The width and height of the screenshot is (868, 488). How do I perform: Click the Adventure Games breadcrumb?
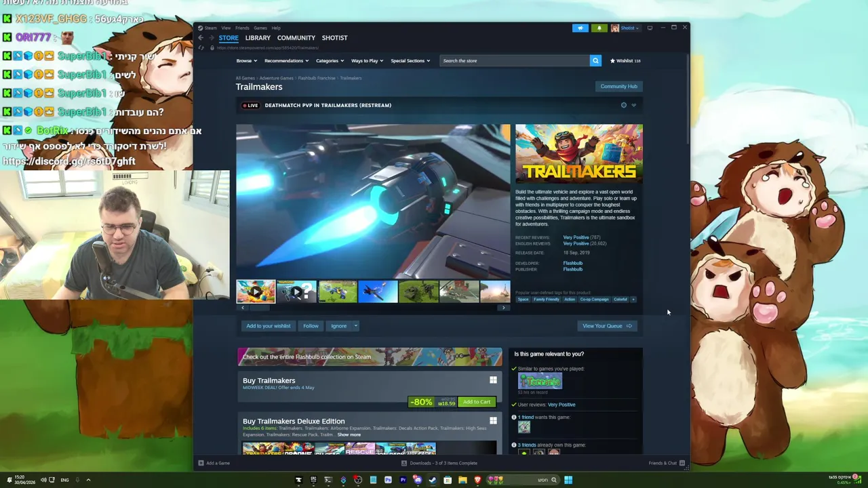click(276, 78)
